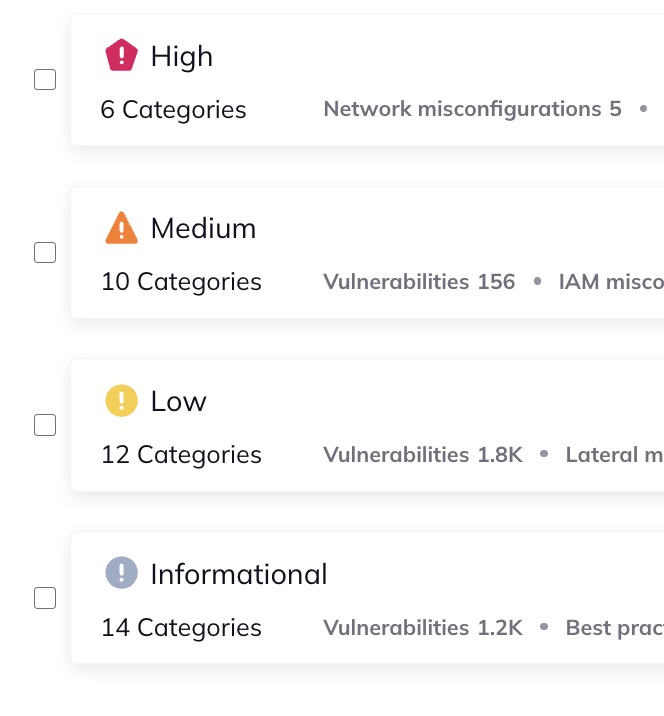The width and height of the screenshot is (664, 716).
Task: Select the Medium severity row checkbox
Action: [45, 253]
